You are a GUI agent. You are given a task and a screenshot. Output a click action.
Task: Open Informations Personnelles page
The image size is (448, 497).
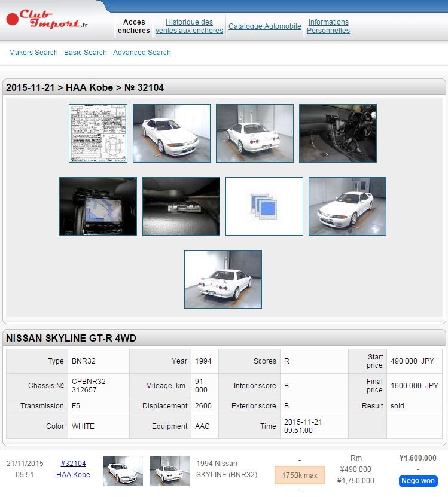(x=328, y=26)
